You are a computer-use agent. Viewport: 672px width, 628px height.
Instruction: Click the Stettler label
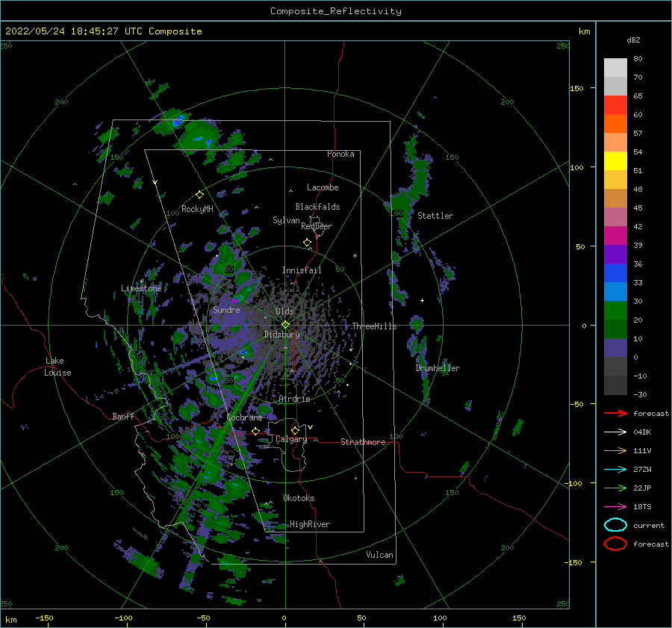click(435, 216)
